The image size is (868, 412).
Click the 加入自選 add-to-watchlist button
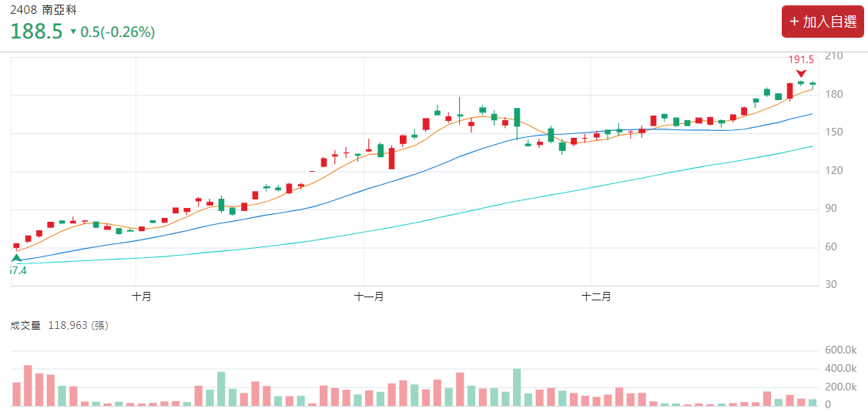(823, 22)
